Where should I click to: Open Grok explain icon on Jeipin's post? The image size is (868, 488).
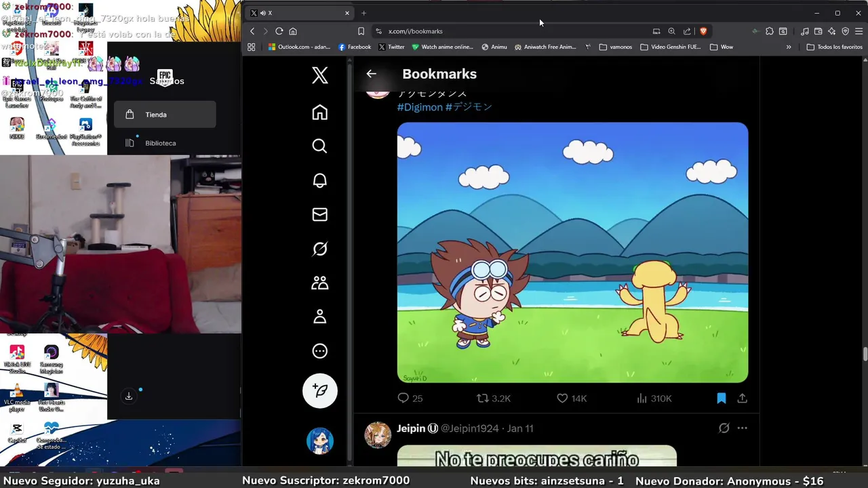pos(724,428)
